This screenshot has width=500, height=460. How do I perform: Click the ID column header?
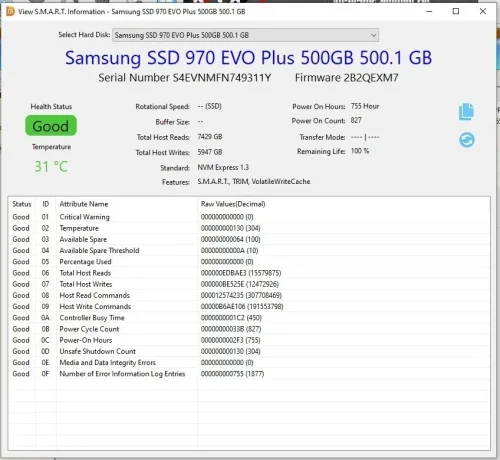tap(46, 204)
